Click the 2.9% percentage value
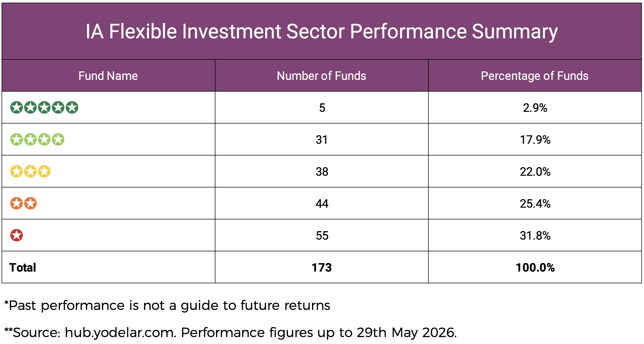The width and height of the screenshot is (644, 344). tap(535, 108)
